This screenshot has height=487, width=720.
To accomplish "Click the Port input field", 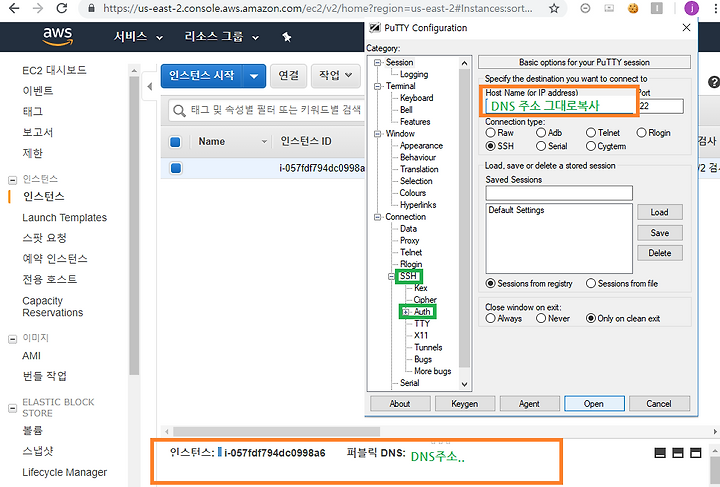I will pyautogui.click(x=661, y=106).
